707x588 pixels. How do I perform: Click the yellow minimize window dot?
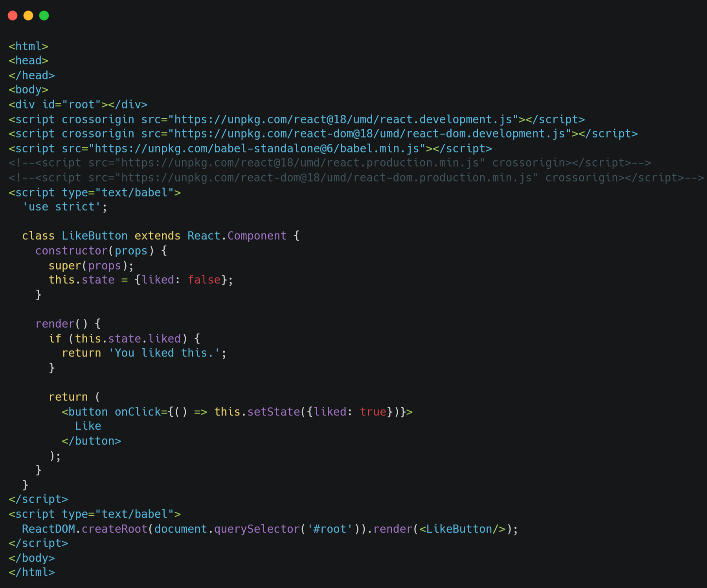coord(28,15)
